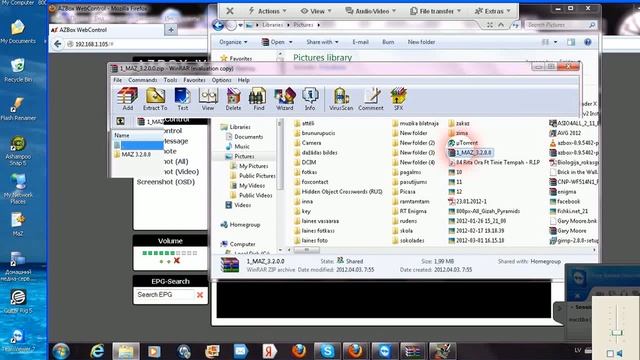The height and width of the screenshot is (360, 640).
Task: Open Organize dropdown in Explorer
Action: point(233,42)
